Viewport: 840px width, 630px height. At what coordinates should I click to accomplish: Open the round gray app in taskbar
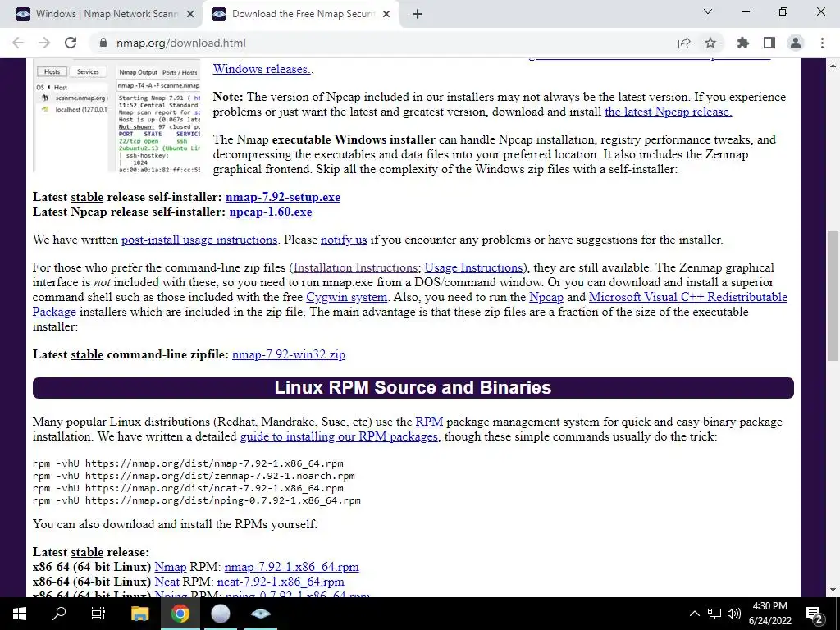(x=220, y=614)
